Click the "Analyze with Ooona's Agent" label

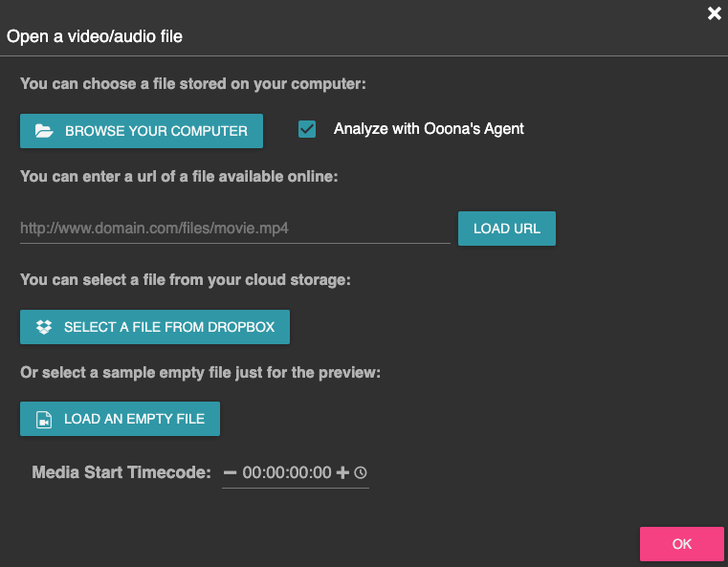point(429,129)
